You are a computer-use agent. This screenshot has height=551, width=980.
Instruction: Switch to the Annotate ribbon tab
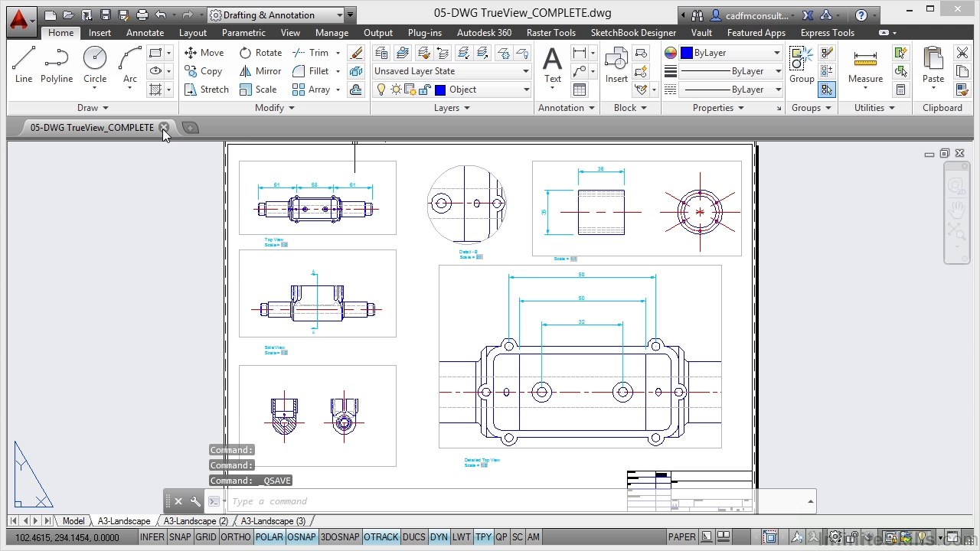coord(145,33)
